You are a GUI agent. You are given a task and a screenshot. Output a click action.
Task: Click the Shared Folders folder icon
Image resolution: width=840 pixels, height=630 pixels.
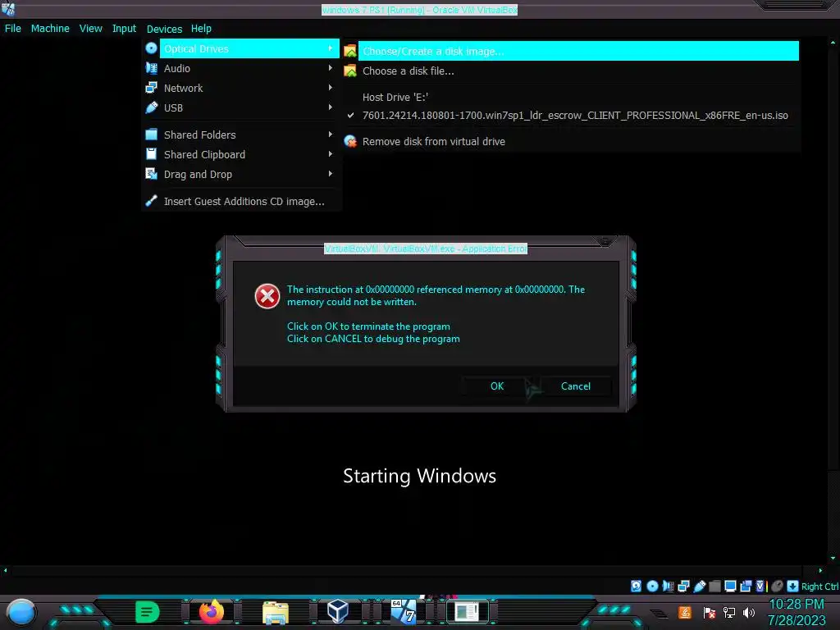pos(152,135)
